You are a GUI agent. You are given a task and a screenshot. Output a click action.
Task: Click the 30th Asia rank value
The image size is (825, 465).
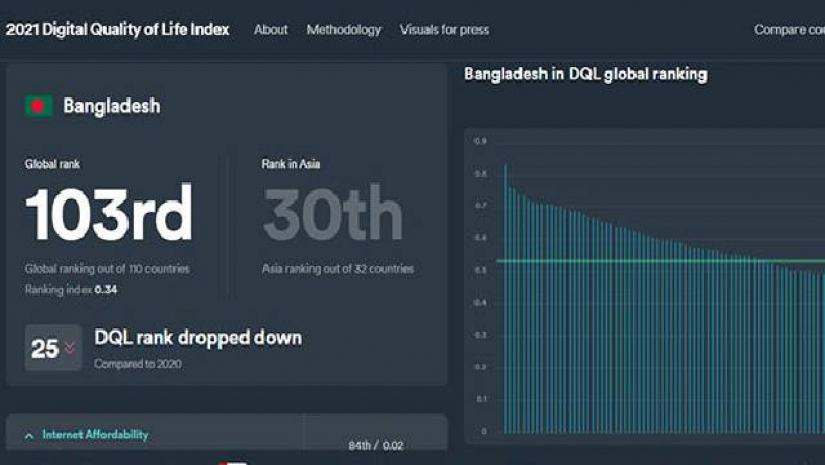(x=332, y=215)
